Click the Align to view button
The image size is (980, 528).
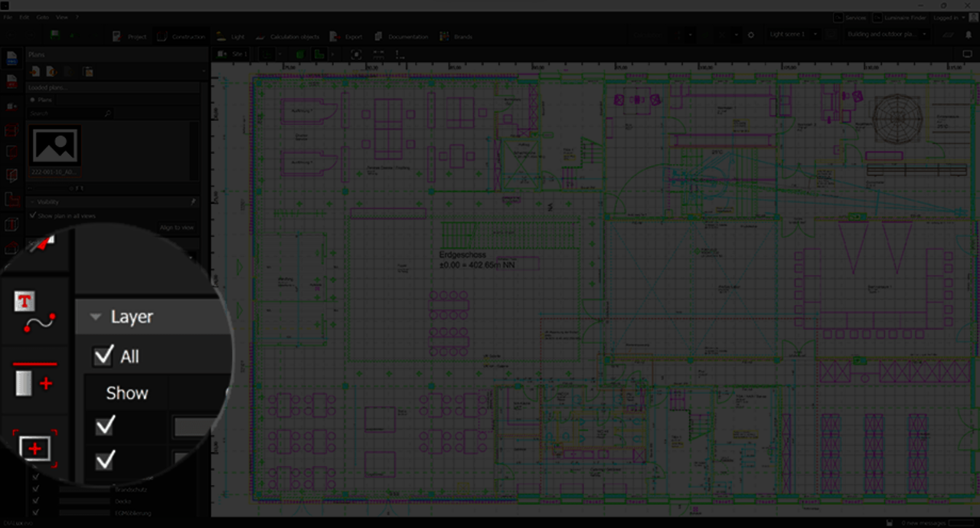pos(176,228)
